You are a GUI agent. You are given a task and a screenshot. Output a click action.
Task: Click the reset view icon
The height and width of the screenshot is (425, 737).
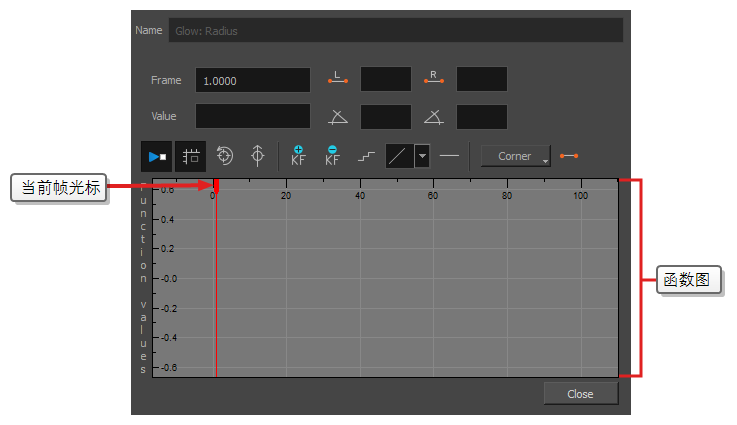[225, 156]
